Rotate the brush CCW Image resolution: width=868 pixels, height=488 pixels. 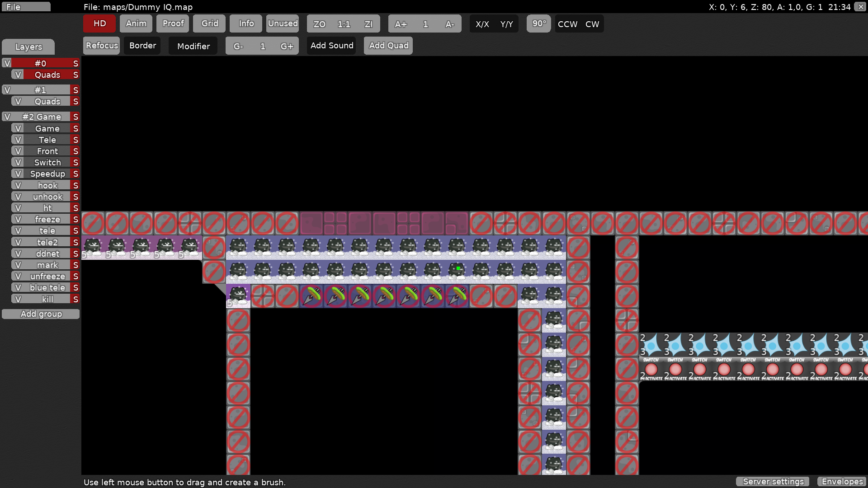[567, 24]
